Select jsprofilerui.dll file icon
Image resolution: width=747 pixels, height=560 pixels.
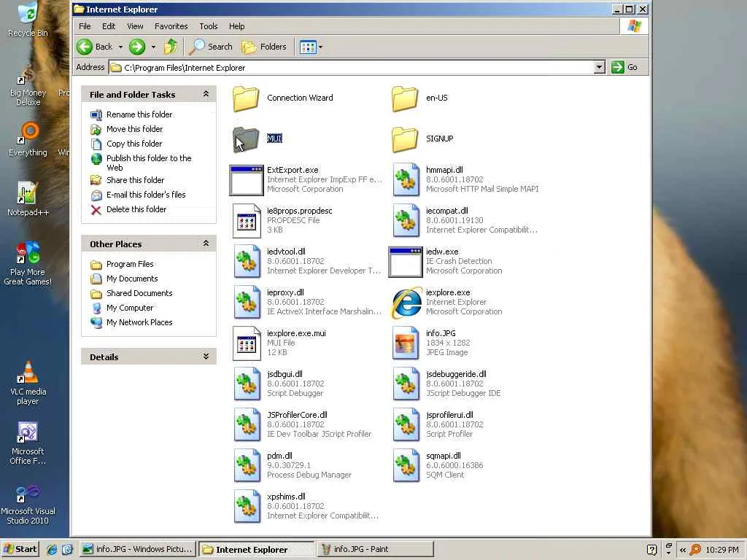tap(406, 425)
